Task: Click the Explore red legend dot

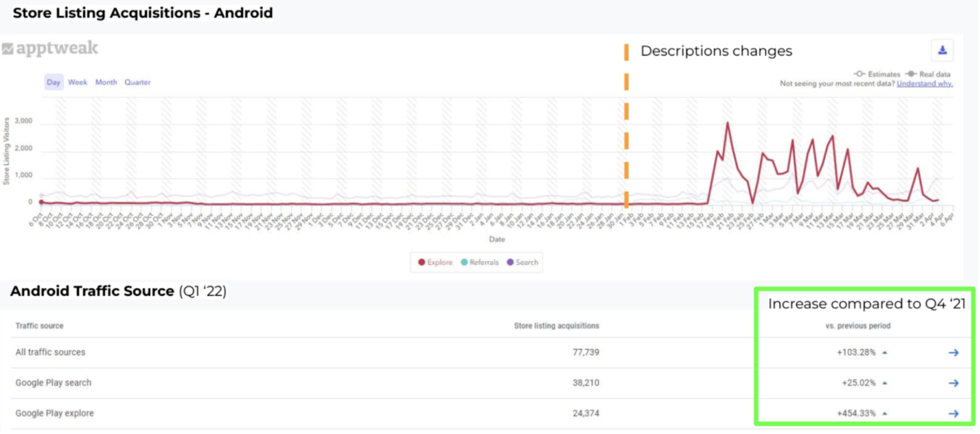Action: coord(421,262)
